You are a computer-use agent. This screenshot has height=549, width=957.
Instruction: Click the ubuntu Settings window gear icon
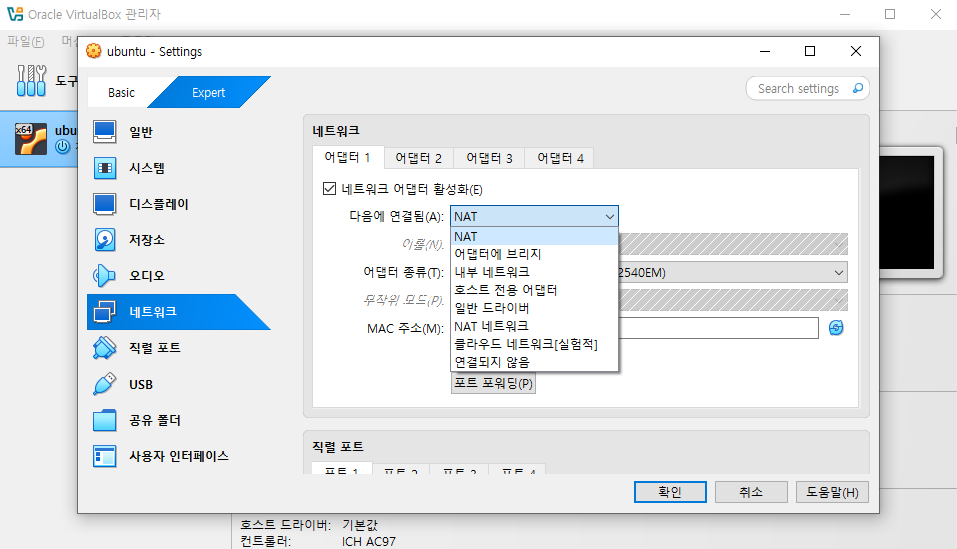[93, 51]
